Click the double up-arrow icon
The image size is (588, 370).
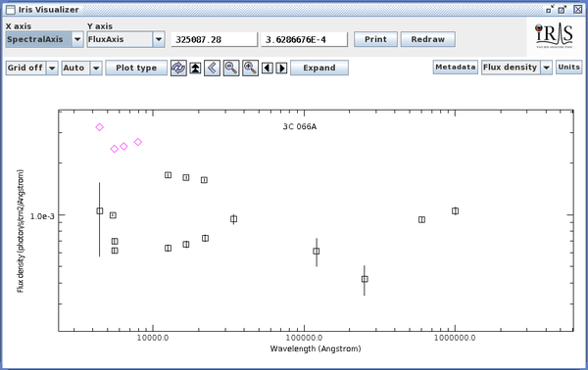pyautogui.click(x=195, y=69)
